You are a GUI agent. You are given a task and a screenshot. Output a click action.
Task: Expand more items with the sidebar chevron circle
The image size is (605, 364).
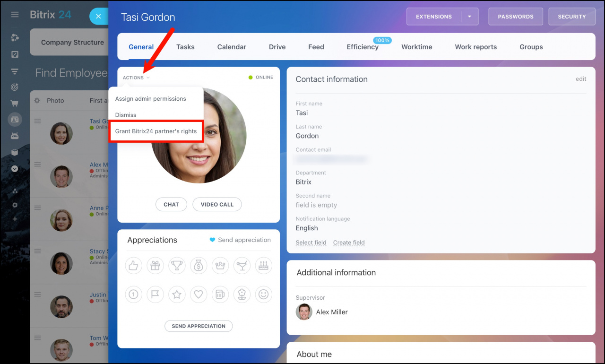(x=15, y=168)
